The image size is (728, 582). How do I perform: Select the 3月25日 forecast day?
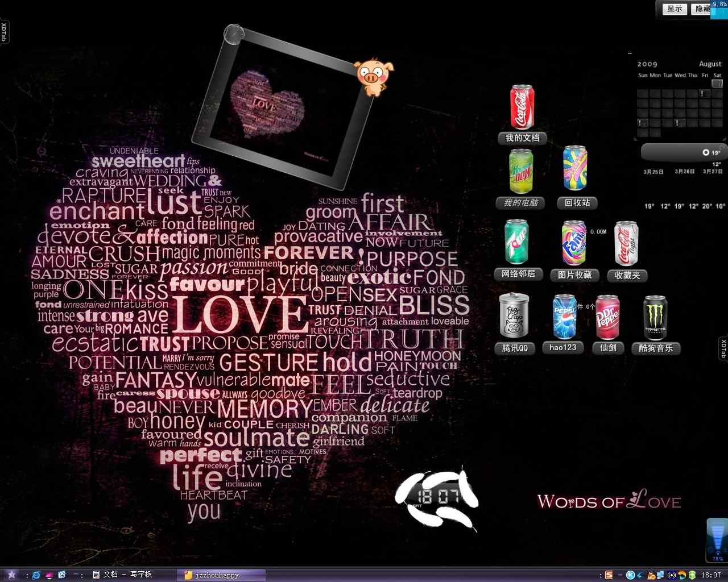tap(653, 172)
